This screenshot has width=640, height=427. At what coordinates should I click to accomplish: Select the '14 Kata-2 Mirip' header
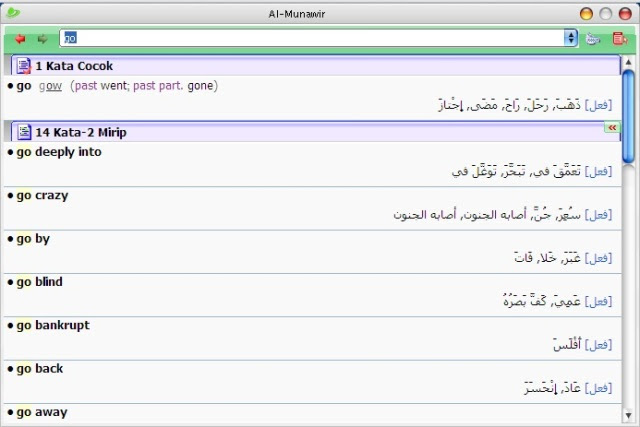point(315,132)
